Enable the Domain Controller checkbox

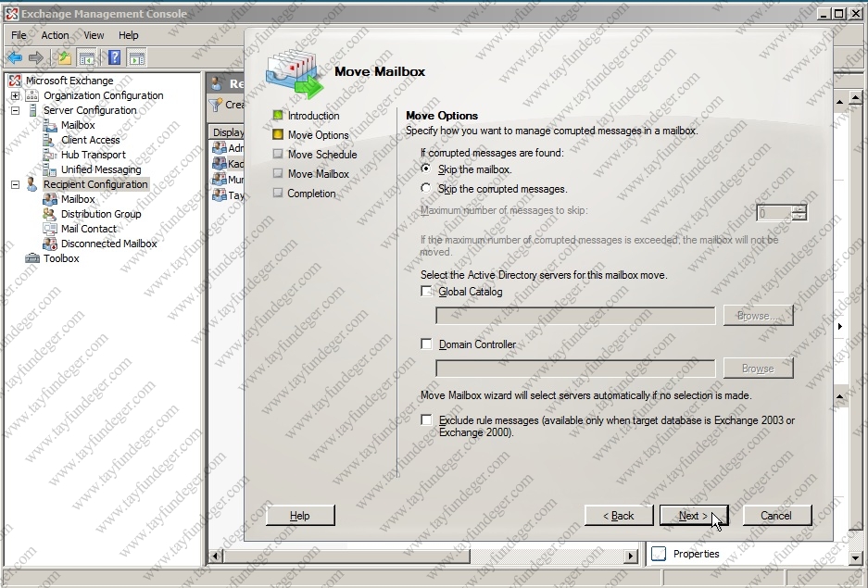(x=426, y=344)
